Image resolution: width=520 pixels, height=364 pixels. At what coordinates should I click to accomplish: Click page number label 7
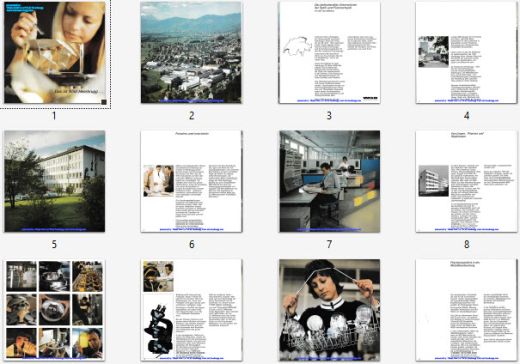(x=329, y=244)
